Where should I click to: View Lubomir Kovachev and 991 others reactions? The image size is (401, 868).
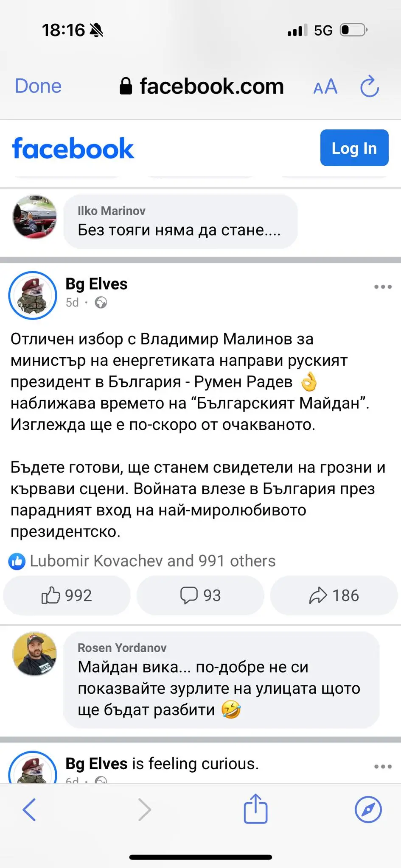[152, 561]
